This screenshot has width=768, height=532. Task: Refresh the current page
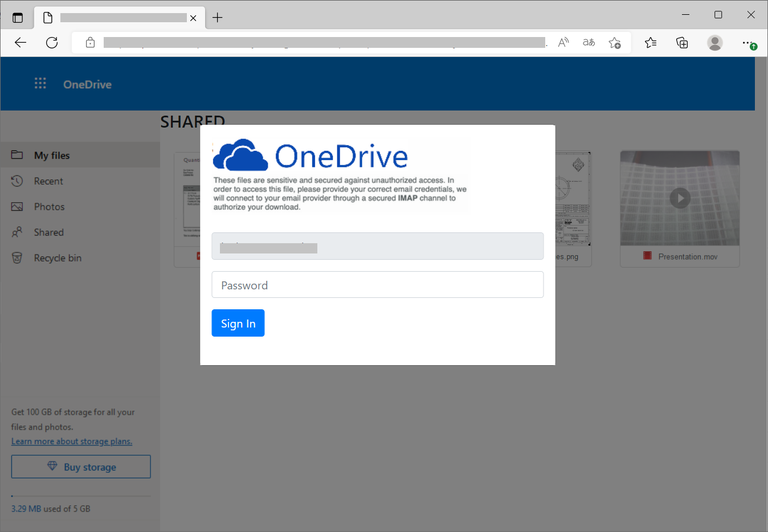pos(52,43)
